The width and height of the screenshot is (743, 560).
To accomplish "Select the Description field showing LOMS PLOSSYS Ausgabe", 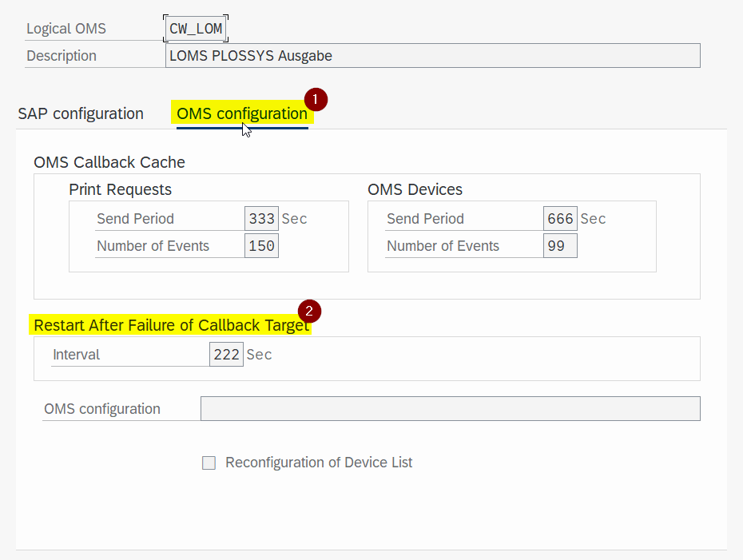I will 431,55.
